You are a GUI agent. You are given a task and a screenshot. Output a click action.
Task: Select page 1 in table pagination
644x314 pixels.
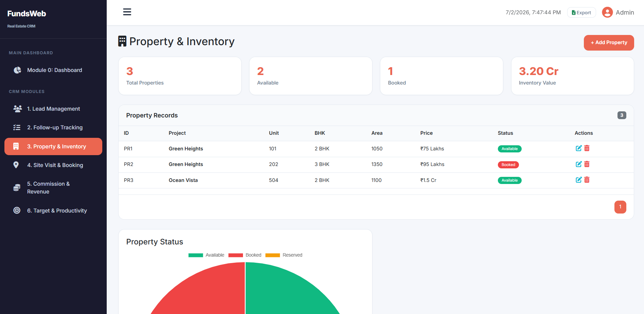pos(620,207)
